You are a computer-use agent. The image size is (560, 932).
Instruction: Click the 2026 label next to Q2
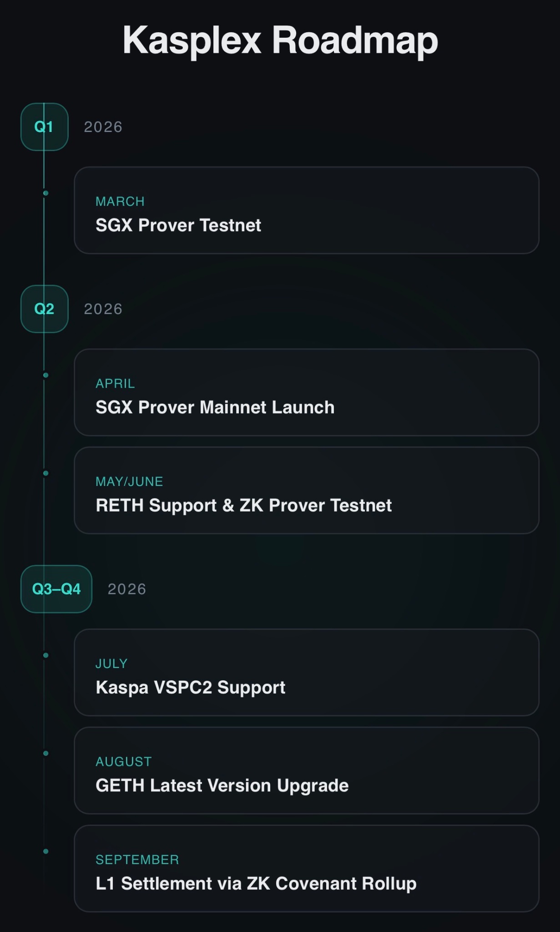coord(103,309)
